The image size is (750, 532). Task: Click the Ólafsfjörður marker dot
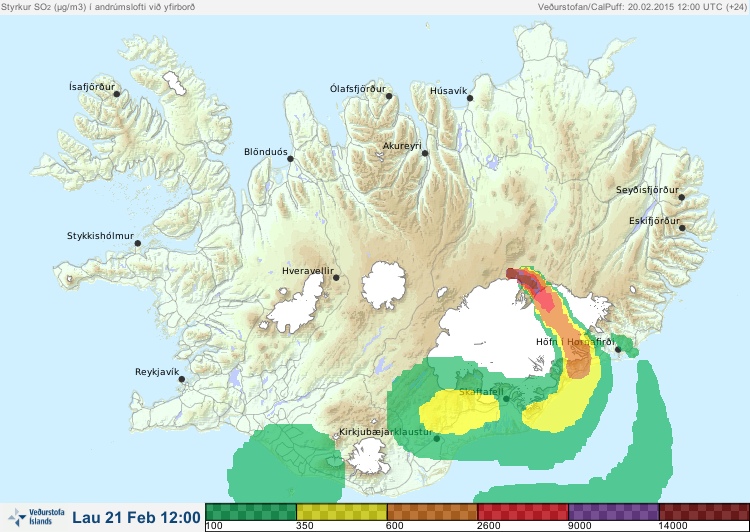[389, 96]
